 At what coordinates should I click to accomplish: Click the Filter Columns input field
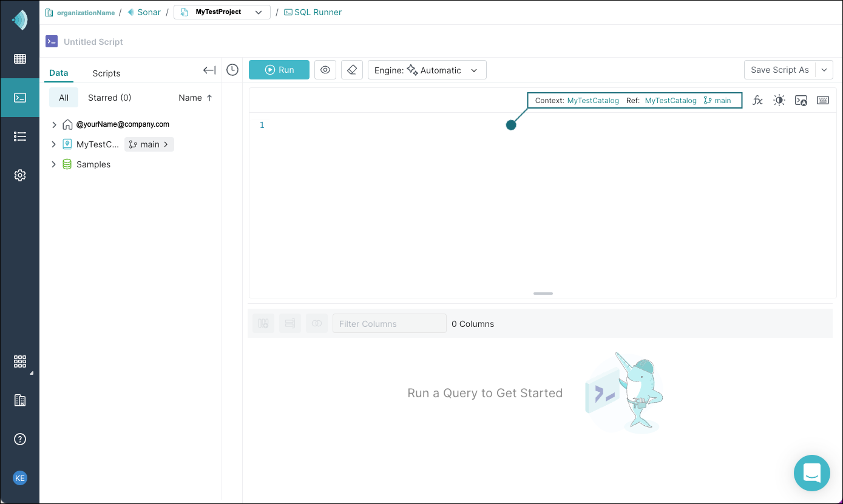389,323
